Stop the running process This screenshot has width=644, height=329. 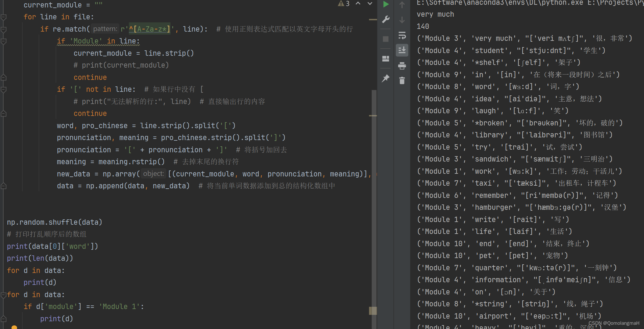[386, 39]
